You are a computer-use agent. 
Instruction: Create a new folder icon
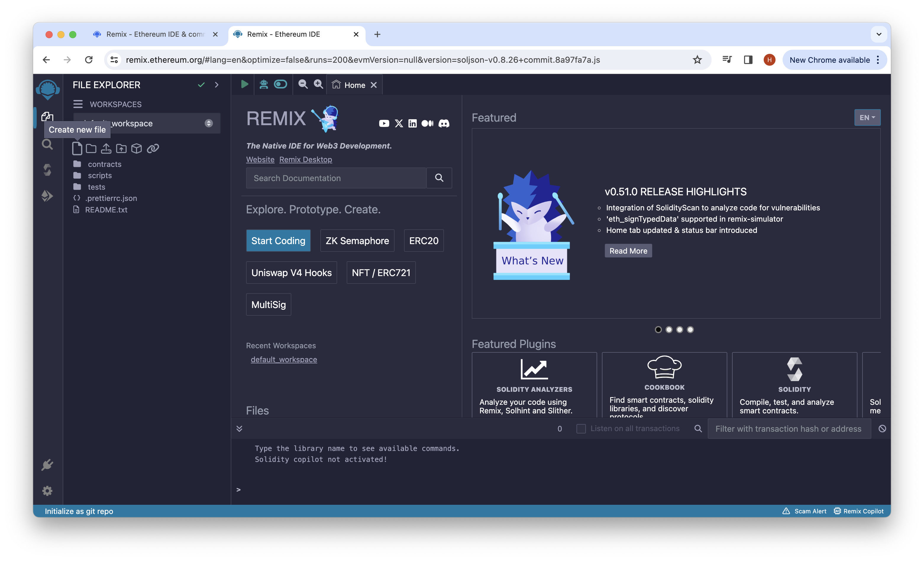tap(91, 148)
